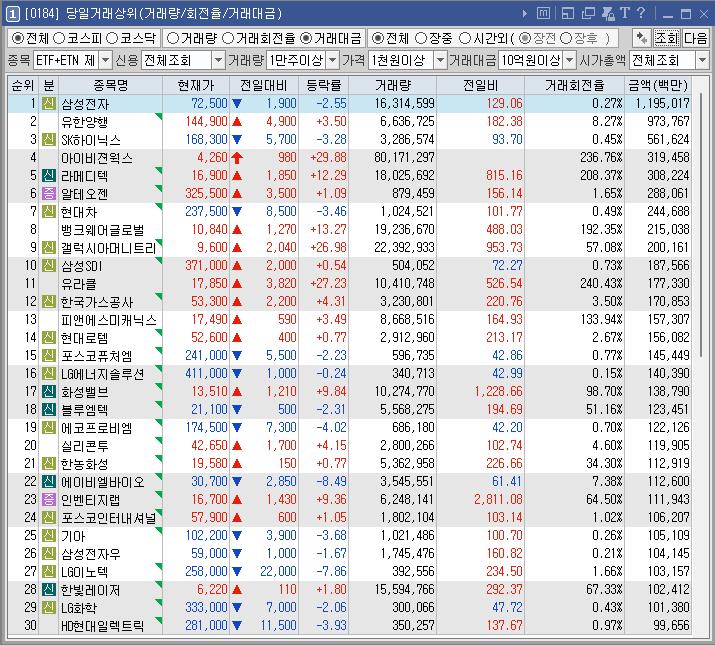Open the 삼성SDI stock name

click(82, 265)
